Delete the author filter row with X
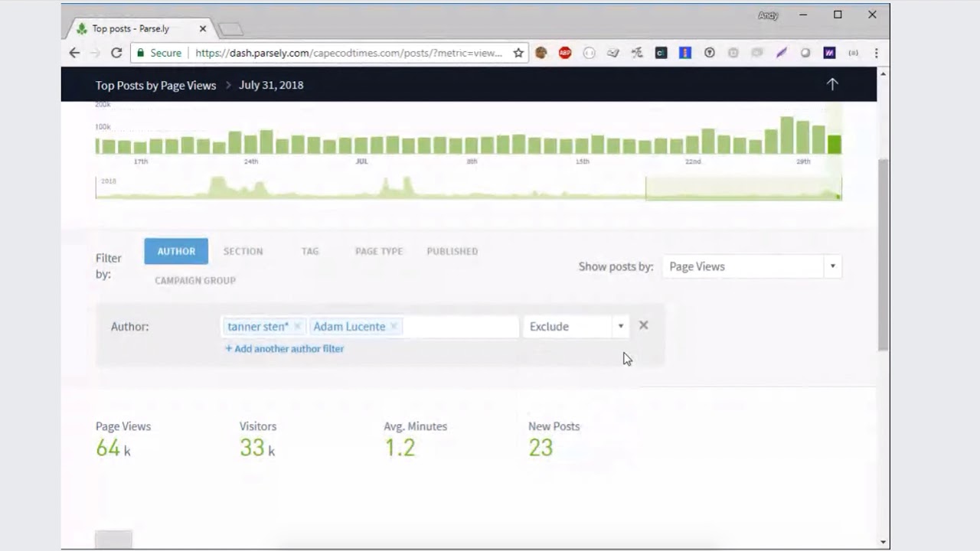Viewport: 980px width, 551px height. [643, 325]
